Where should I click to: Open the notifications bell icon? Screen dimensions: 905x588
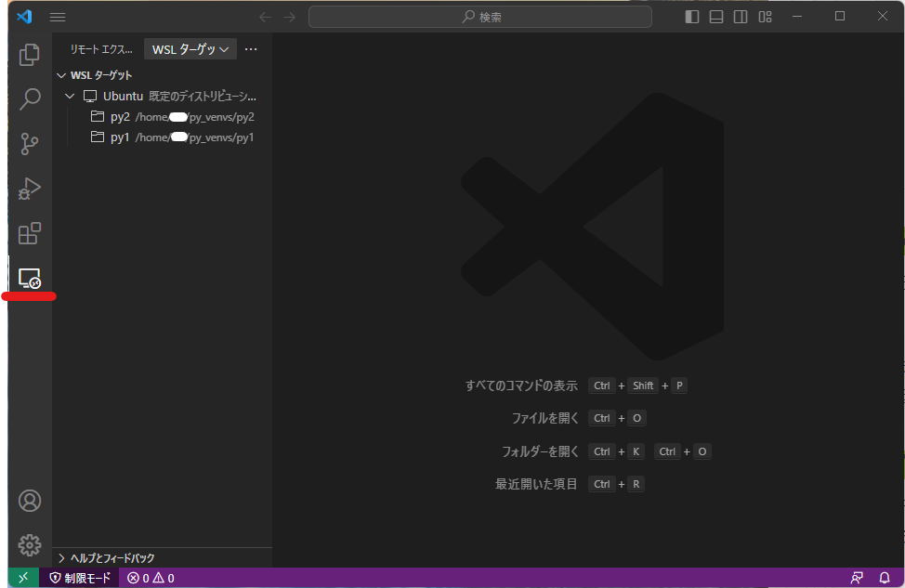(x=885, y=578)
